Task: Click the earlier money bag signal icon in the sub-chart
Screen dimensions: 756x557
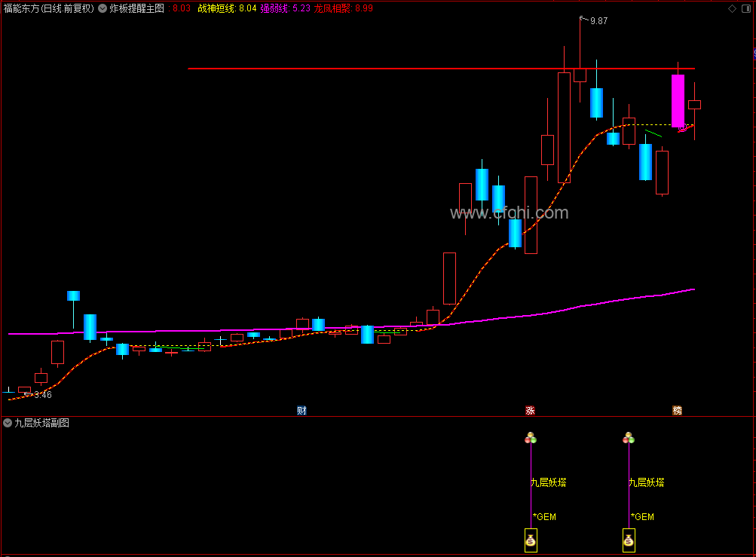Action: [x=531, y=540]
